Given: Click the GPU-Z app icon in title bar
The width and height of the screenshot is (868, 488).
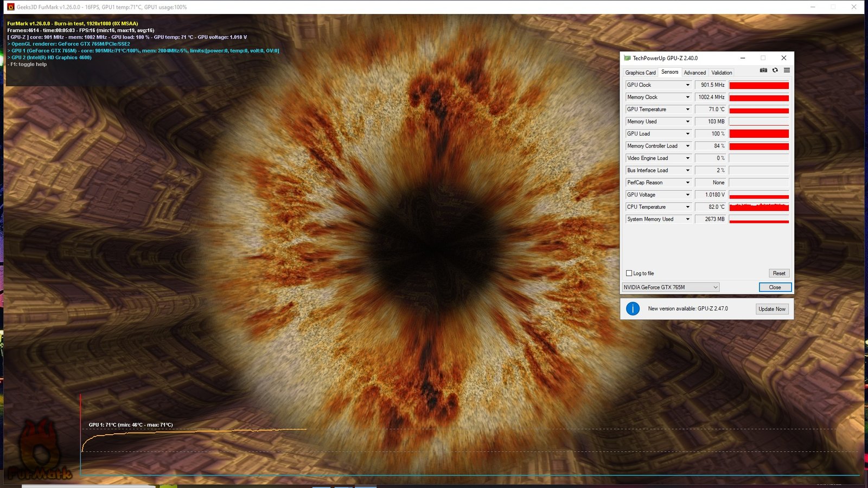Looking at the screenshot, I should (x=627, y=58).
